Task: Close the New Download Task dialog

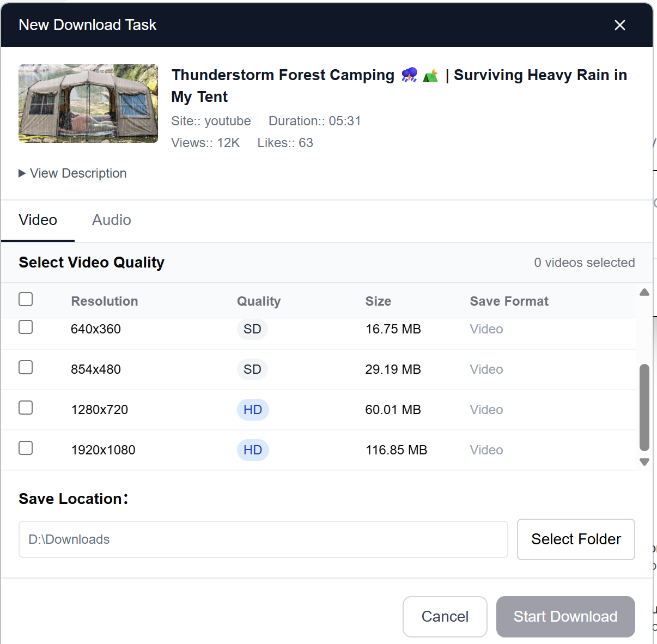Action: tap(619, 25)
